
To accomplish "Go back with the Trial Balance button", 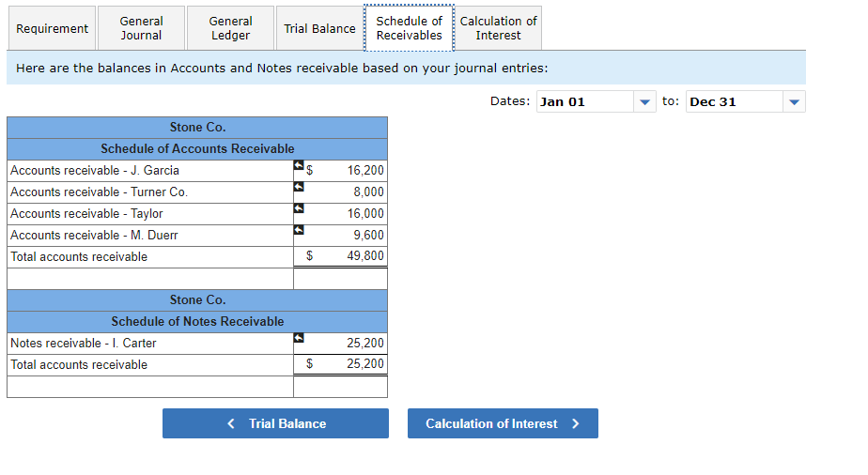I will tap(275, 423).
